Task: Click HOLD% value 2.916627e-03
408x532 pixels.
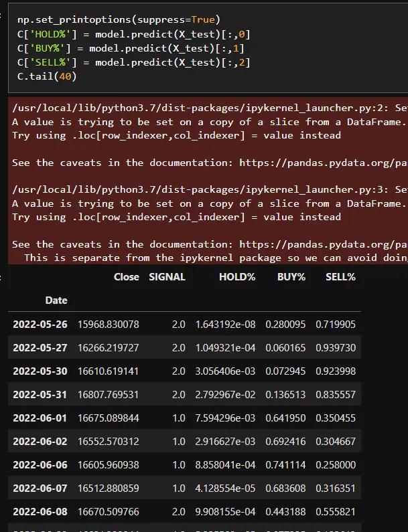Action: tap(225, 442)
